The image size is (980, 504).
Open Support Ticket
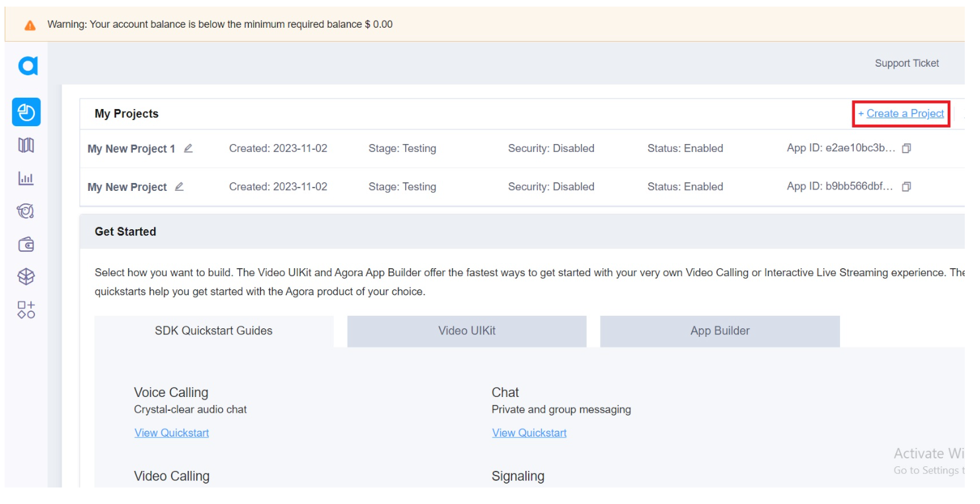pos(907,63)
